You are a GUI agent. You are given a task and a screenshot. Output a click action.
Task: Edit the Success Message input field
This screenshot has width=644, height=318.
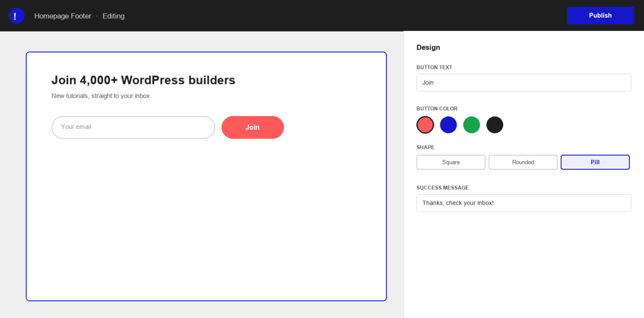[524, 203]
